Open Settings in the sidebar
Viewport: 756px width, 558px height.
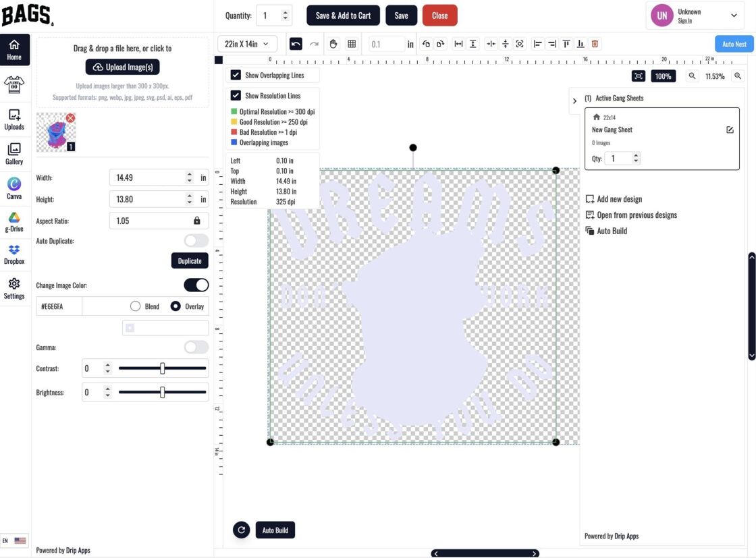coord(14,289)
